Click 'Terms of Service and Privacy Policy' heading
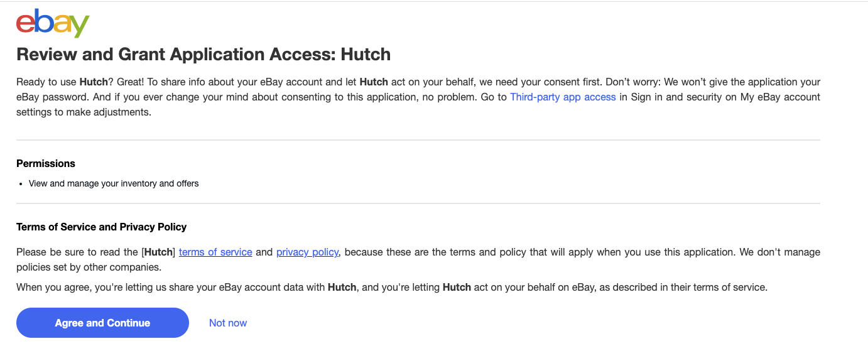 [x=102, y=227]
